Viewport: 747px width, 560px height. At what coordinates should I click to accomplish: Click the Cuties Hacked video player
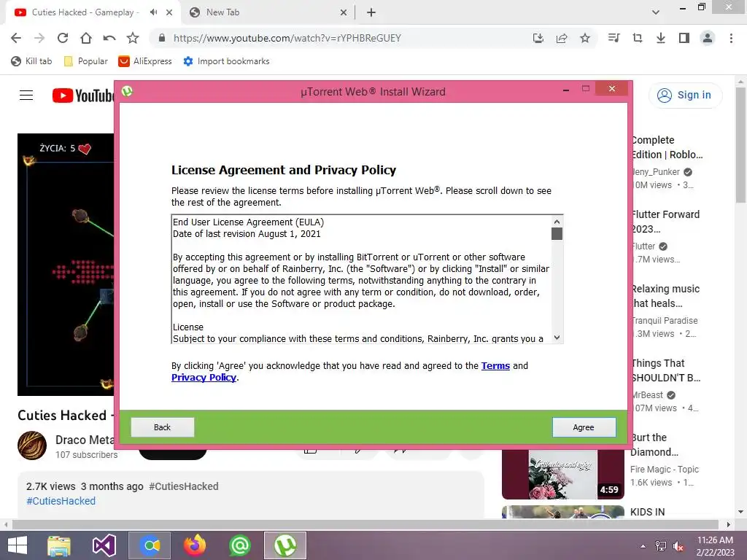click(66, 264)
